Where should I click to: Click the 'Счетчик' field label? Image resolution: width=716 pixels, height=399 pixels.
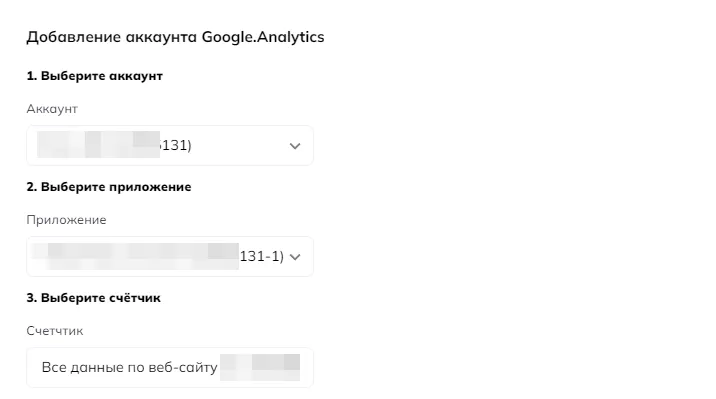(x=55, y=331)
